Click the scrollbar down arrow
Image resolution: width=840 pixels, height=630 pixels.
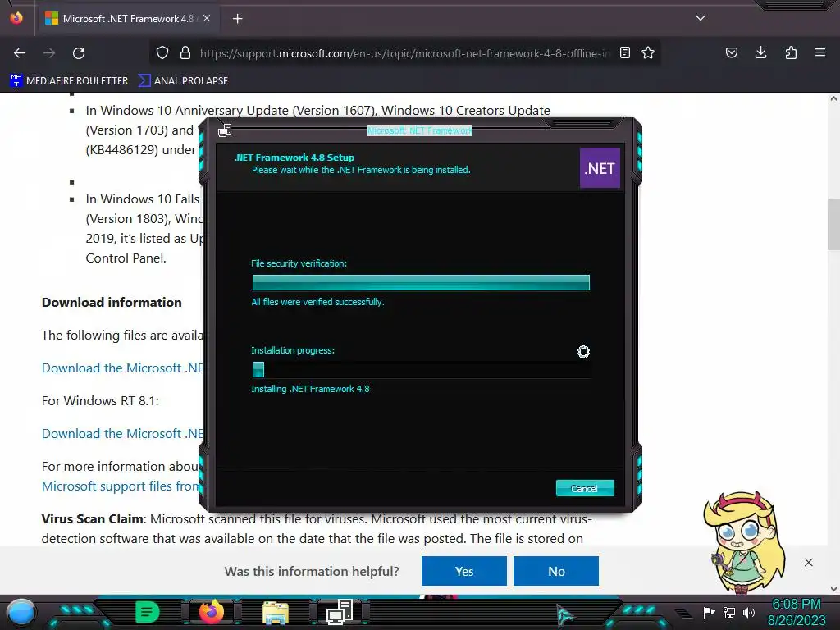click(x=833, y=589)
